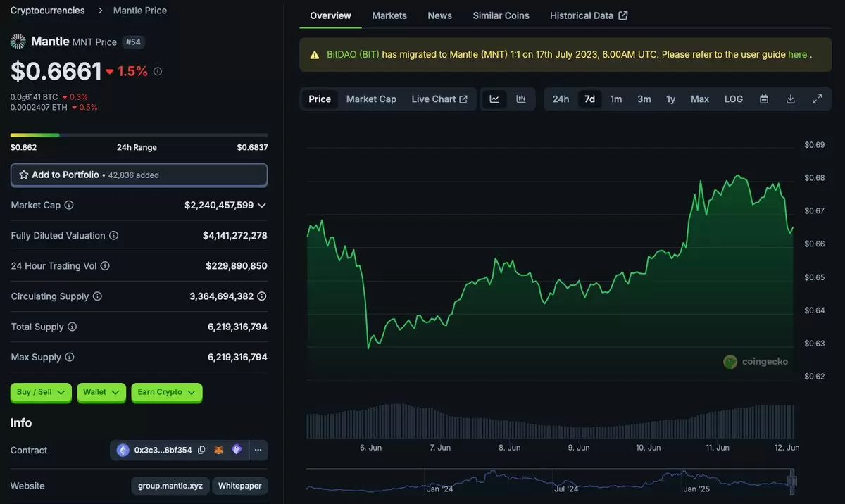Open the user guide 'here' link

798,55
